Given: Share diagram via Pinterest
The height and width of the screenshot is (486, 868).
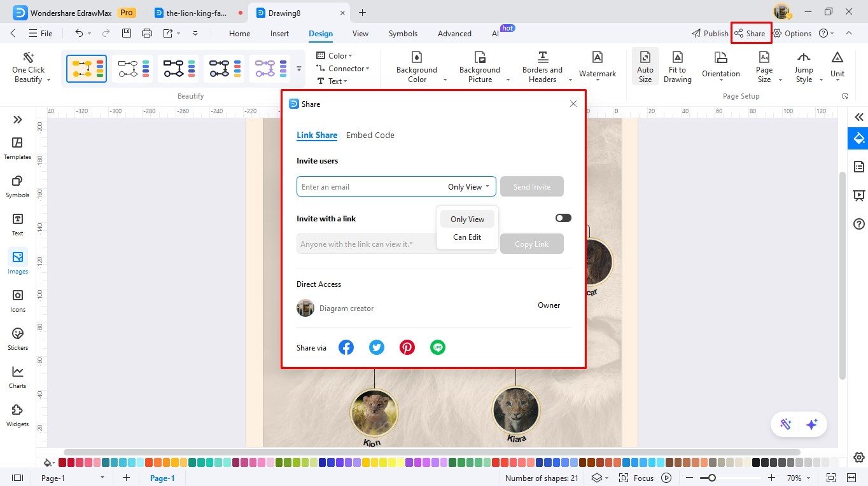Looking at the screenshot, I should 407,347.
